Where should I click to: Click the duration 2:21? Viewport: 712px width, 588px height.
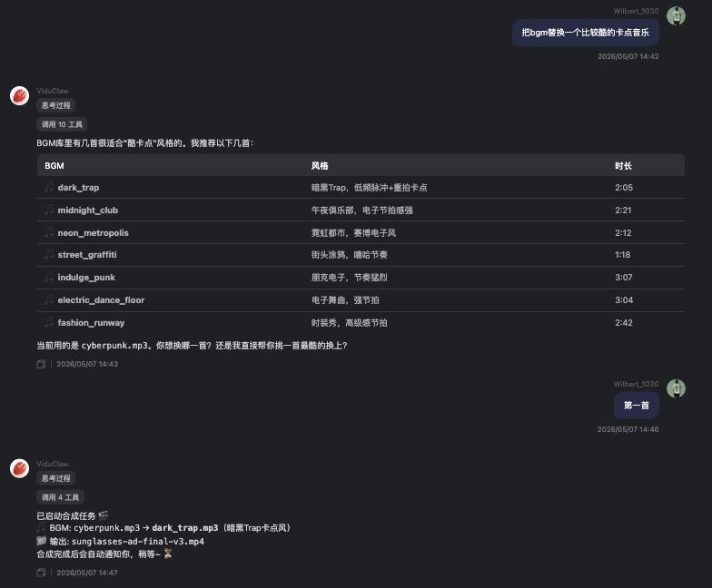click(623, 211)
